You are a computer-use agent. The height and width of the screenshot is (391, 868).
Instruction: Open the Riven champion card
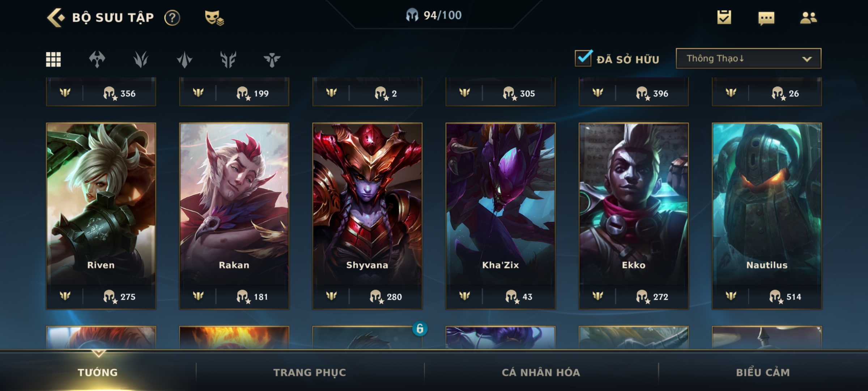click(x=101, y=216)
